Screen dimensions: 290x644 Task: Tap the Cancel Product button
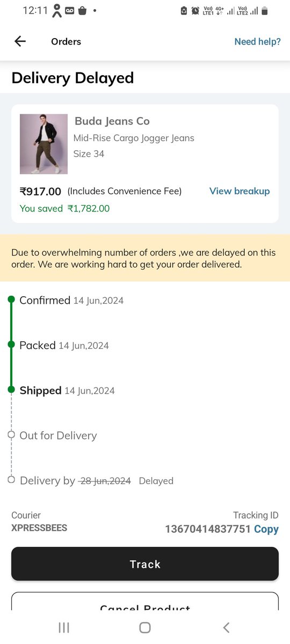click(145, 601)
